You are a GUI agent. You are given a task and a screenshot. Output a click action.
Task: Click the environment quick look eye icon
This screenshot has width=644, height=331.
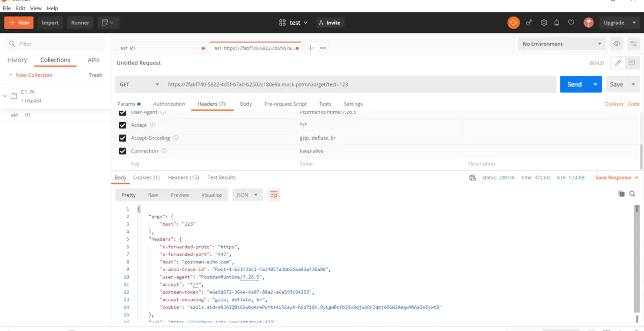pos(617,44)
